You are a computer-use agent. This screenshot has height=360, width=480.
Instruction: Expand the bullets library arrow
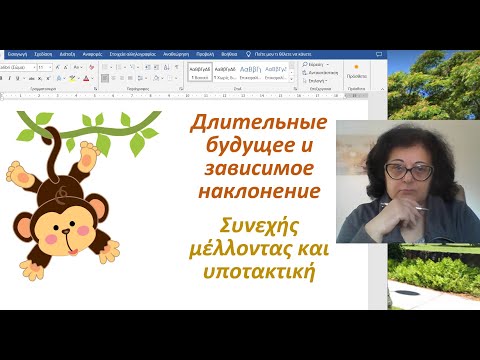111,67
